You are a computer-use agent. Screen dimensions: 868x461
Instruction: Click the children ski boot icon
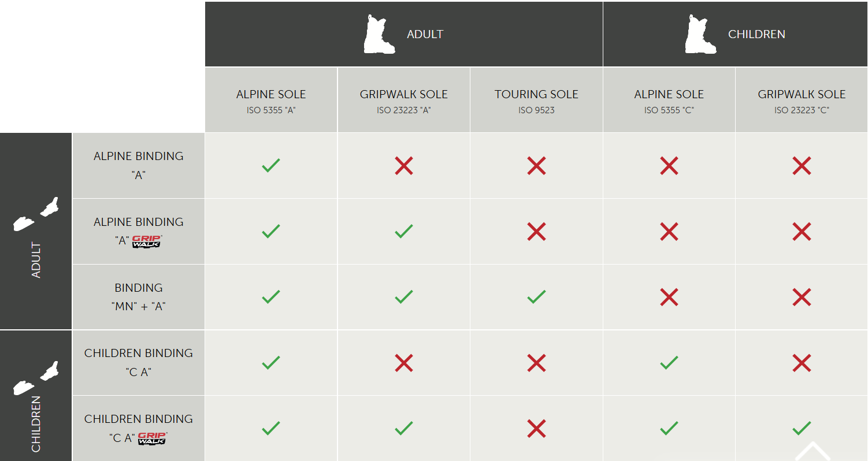pyautogui.click(x=700, y=35)
